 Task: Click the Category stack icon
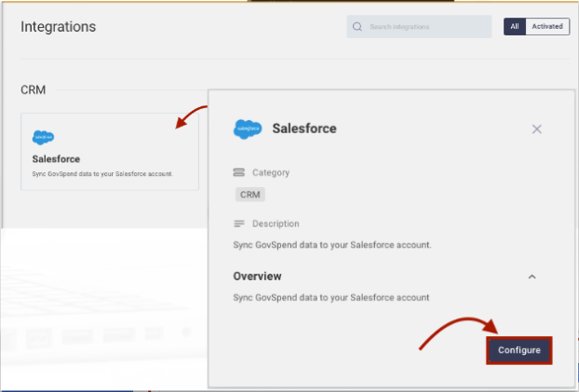click(x=238, y=172)
